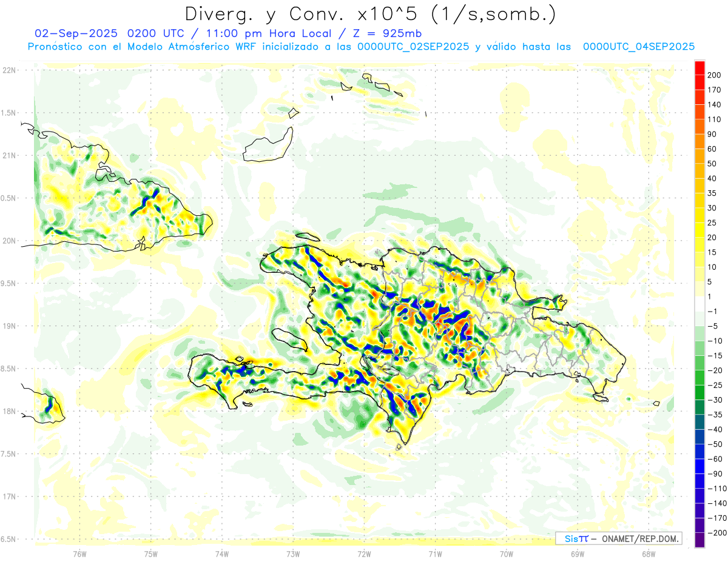The height and width of the screenshot is (562, 728).
Task: Click the '71W' longitude axis label
Action: click(x=435, y=554)
